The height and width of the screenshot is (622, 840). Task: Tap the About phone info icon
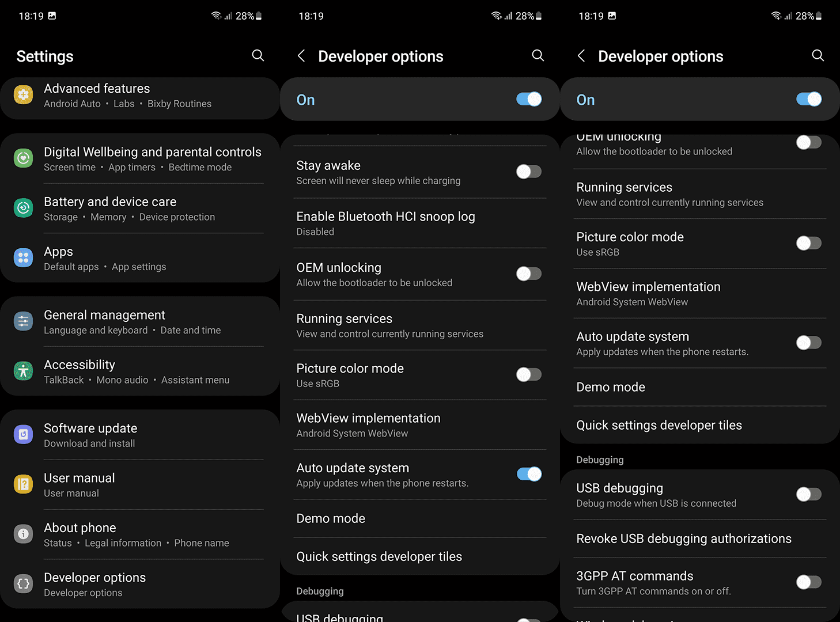23,534
